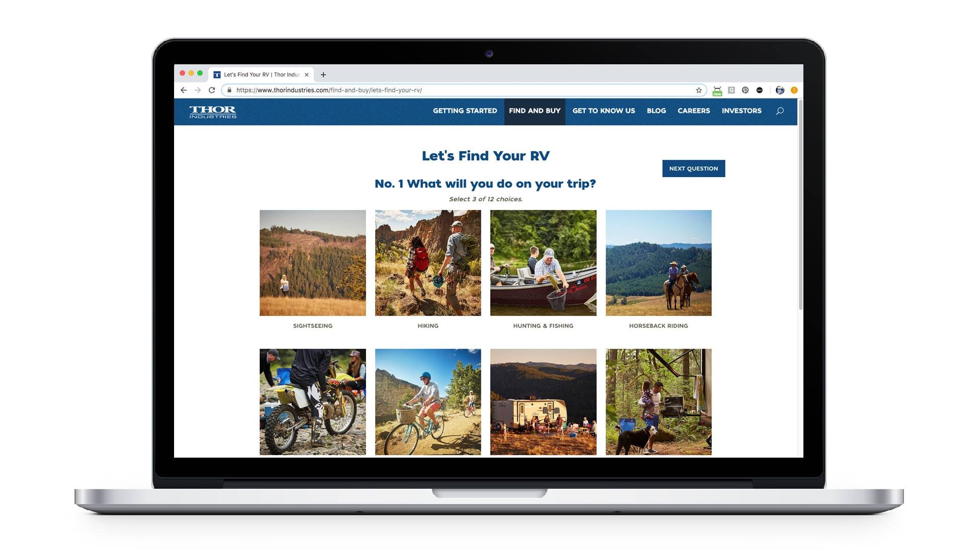Click the Thor Industries logo

coord(212,111)
